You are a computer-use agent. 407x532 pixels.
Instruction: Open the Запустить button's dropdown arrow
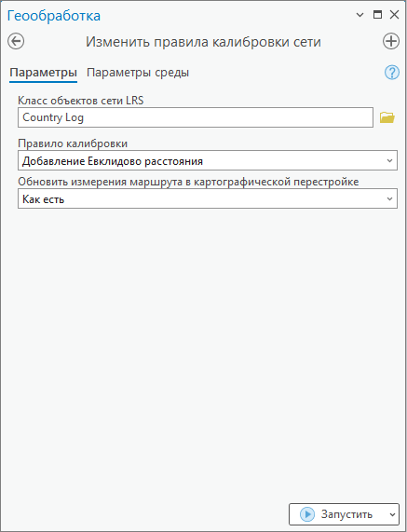(392, 514)
